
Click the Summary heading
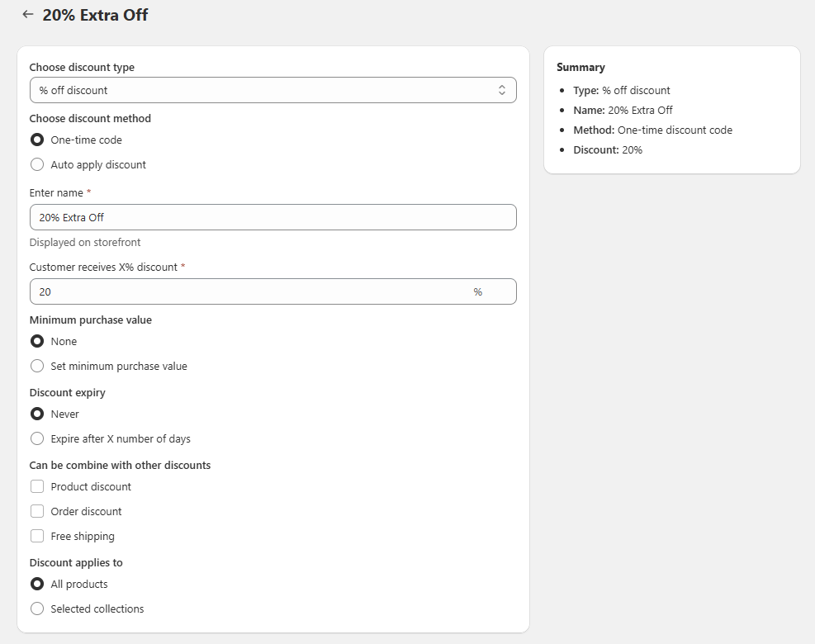580,68
